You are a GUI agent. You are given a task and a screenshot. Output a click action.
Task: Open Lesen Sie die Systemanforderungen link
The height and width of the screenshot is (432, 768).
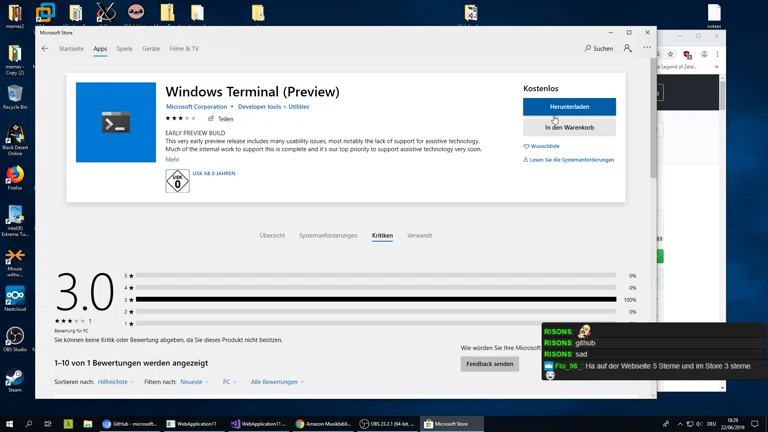point(569,160)
